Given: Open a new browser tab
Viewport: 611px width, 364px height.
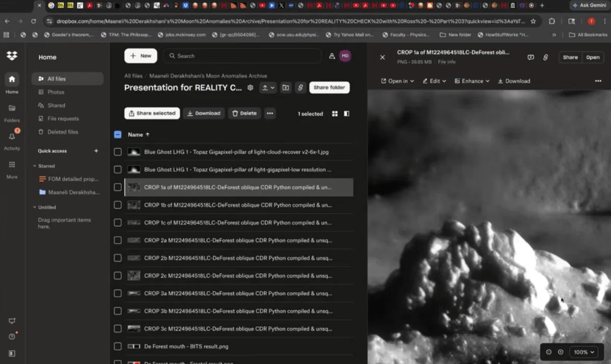Looking at the screenshot, I should click(x=542, y=5).
